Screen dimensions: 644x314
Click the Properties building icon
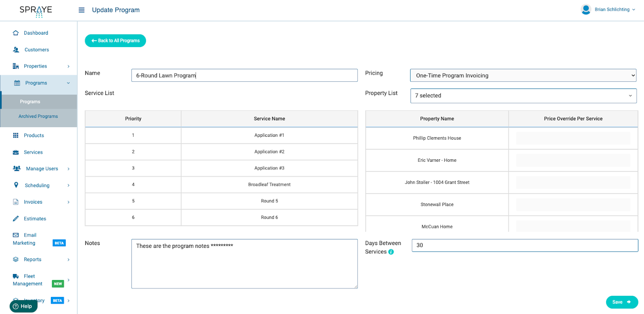coord(16,66)
